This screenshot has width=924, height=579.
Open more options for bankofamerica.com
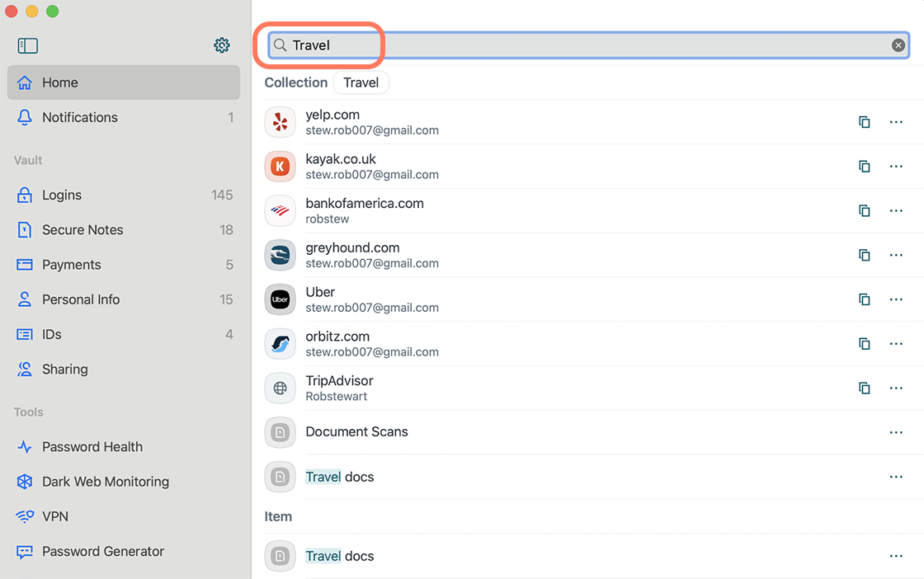pyautogui.click(x=896, y=210)
